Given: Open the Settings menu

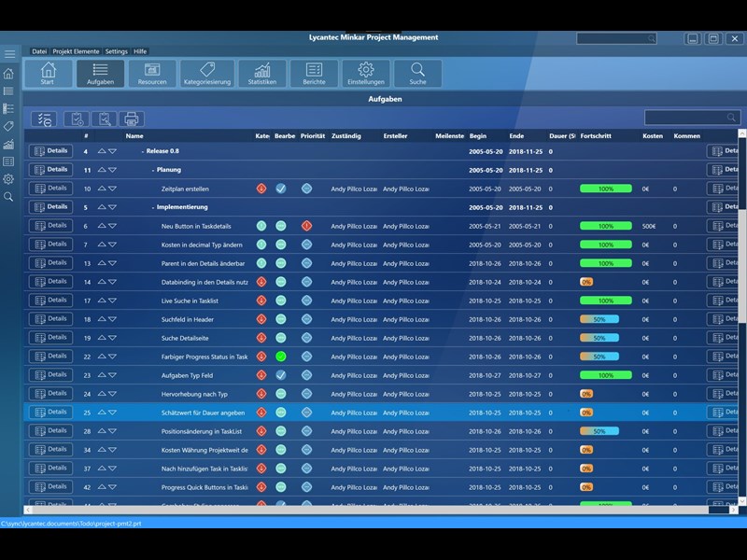Looking at the screenshot, I should 116,51.
